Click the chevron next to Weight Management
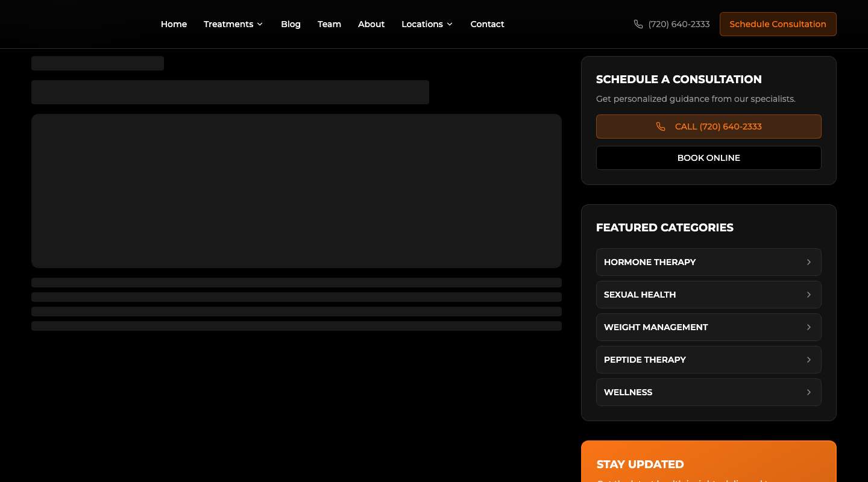Image resolution: width=868 pixels, height=482 pixels. click(x=809, y=327)
